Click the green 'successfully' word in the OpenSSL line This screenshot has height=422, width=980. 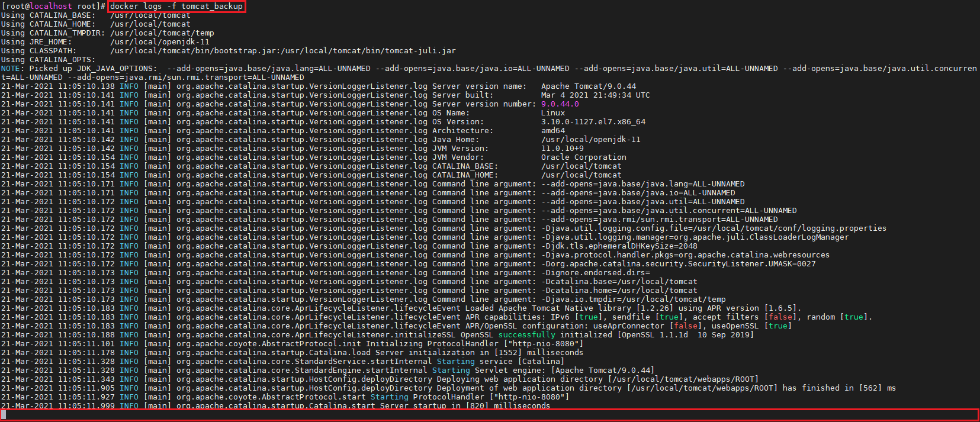pos(527,334)
